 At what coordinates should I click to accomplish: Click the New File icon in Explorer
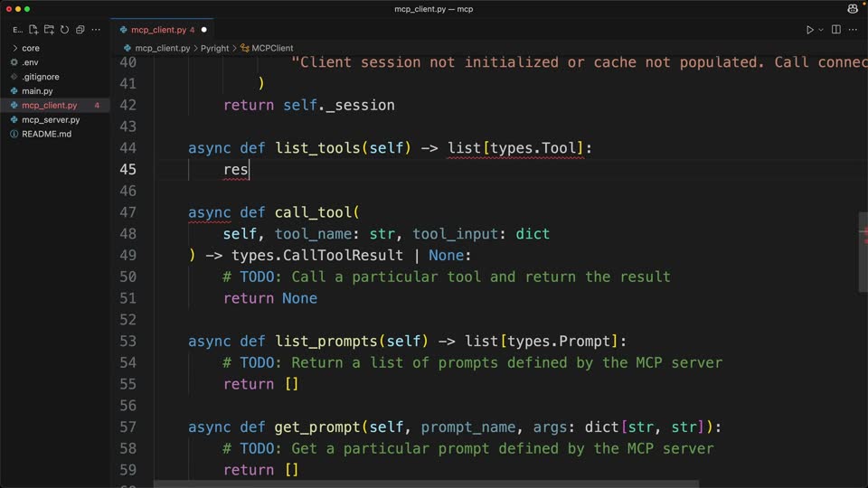[33, 29]
